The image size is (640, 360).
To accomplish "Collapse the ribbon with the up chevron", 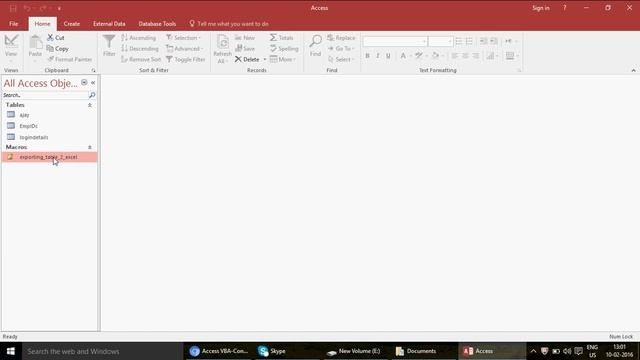I will (x=633, y=71).
